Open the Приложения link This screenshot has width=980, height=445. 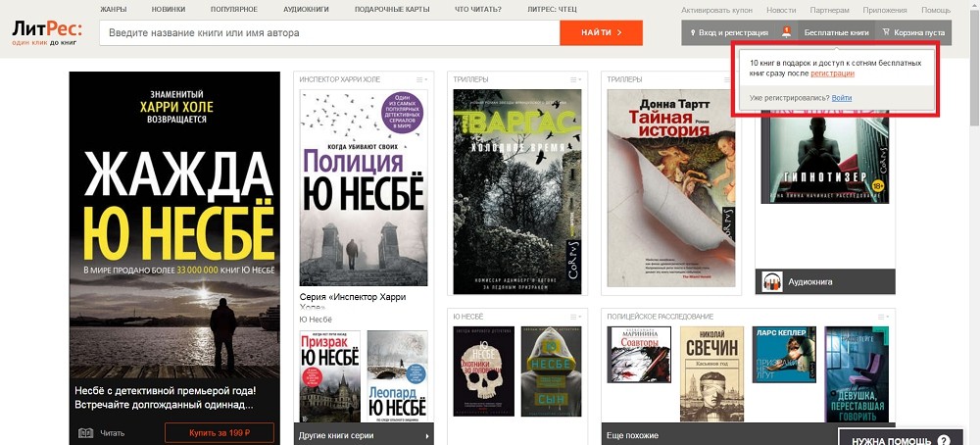tap(884, 11)
